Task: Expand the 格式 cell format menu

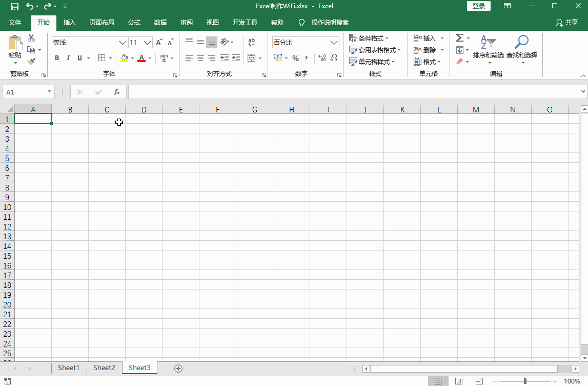Action: [427, 62]
